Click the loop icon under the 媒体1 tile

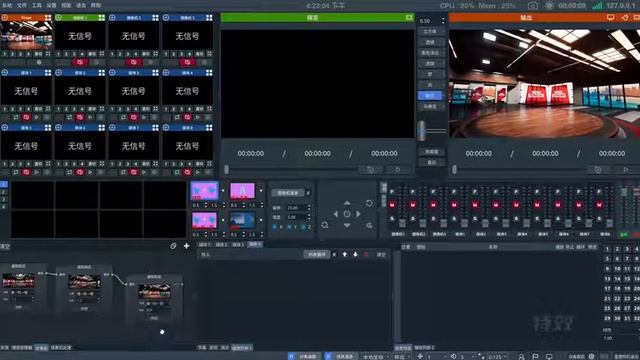point(16,117)
